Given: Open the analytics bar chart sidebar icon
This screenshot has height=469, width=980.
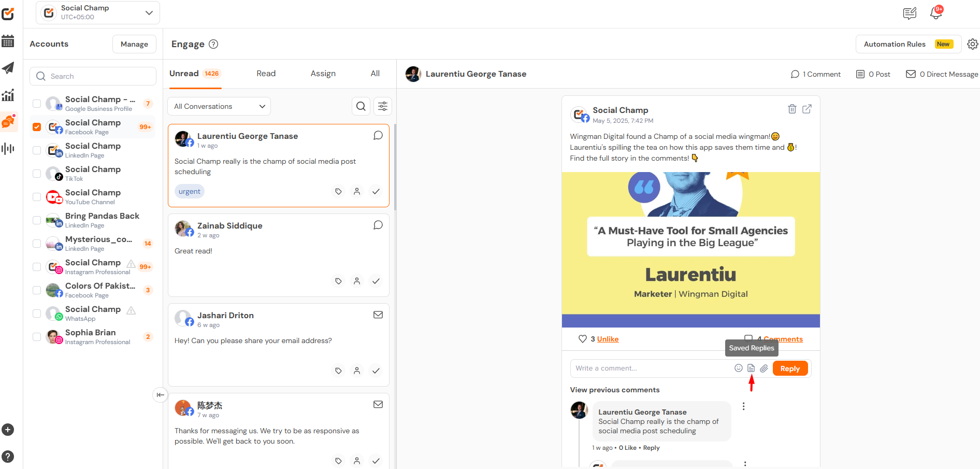Looking at the screenshot, I should tap(8, 95).
